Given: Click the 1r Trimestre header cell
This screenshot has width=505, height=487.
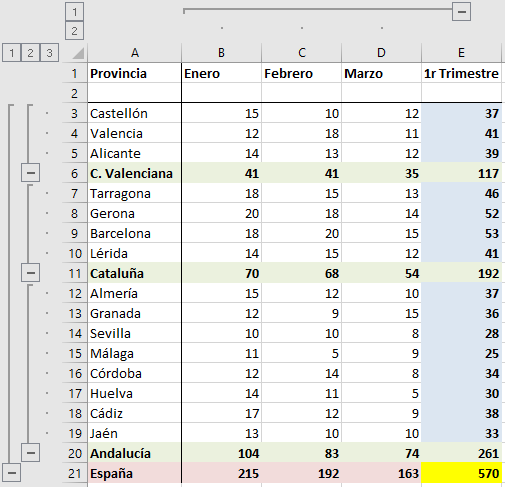Looking at the screenshot, I should point(461,73).
